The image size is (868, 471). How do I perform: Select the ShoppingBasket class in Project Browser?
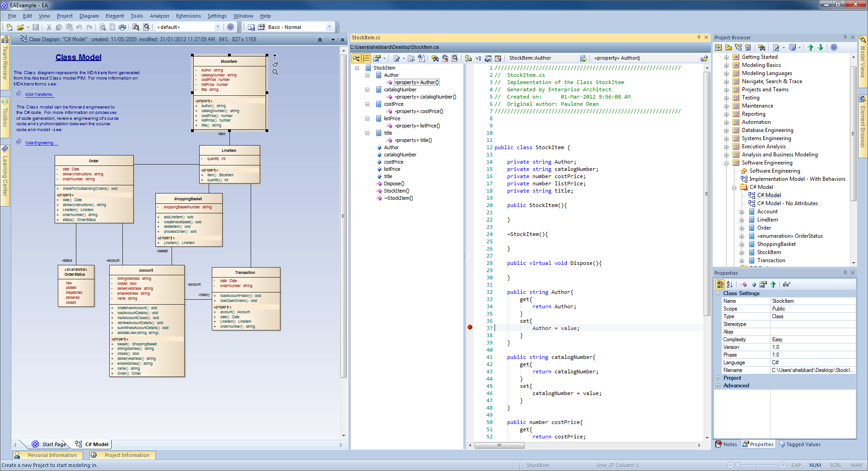tap(776, 245)
